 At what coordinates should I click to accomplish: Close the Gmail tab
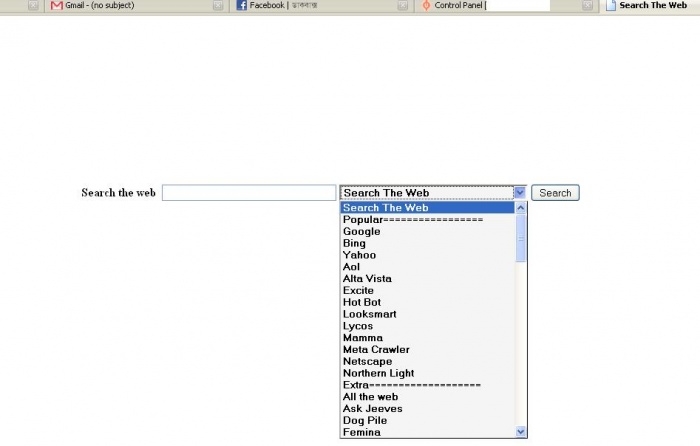click(218, 5)
